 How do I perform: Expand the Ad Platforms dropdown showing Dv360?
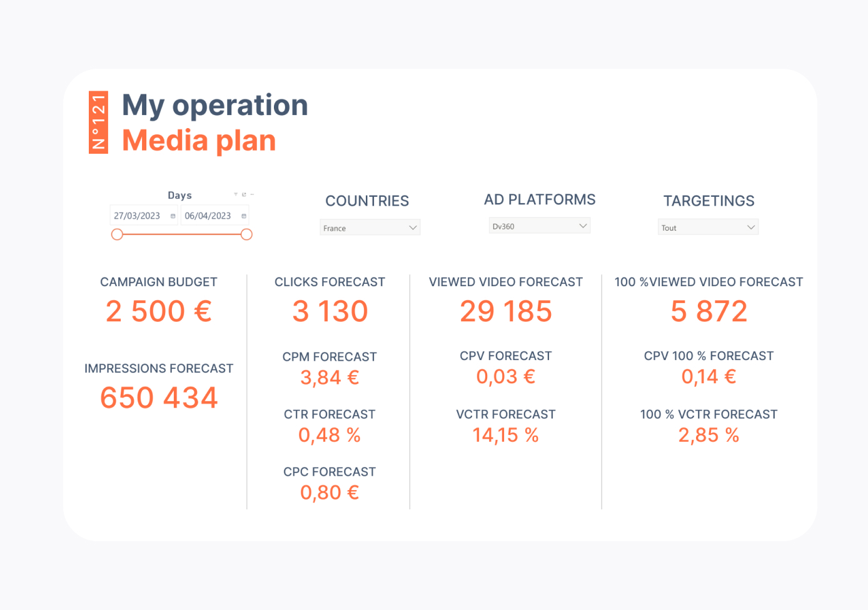pyautogui.click(x=582, y=226)
